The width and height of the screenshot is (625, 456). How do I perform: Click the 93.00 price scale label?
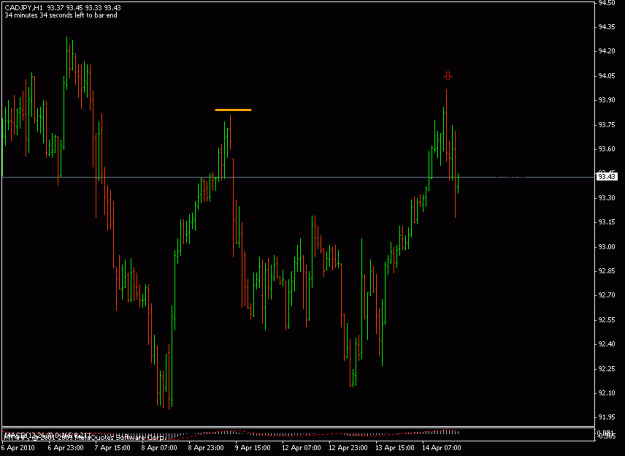605,247
